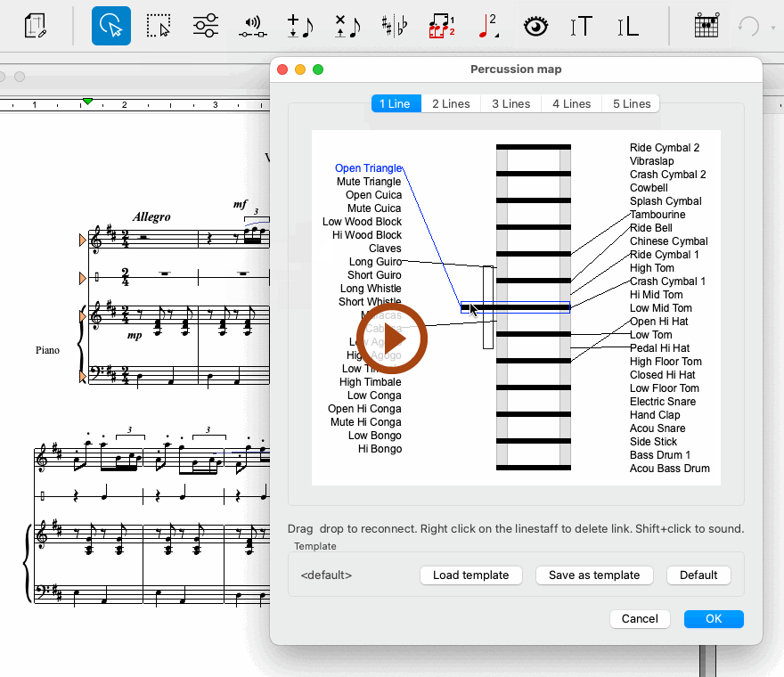Choose the add note tool
The height and width of the screenshot is (677, 784).
300,26
